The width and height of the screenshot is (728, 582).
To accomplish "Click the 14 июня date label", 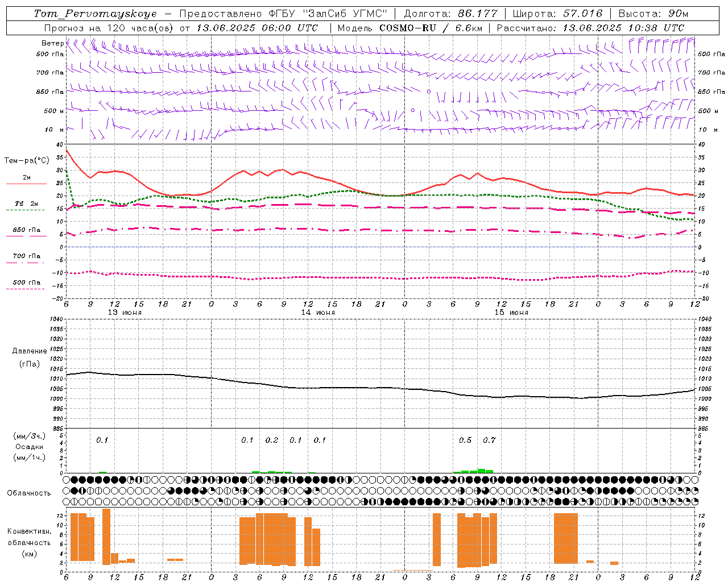I will [318, 313].
